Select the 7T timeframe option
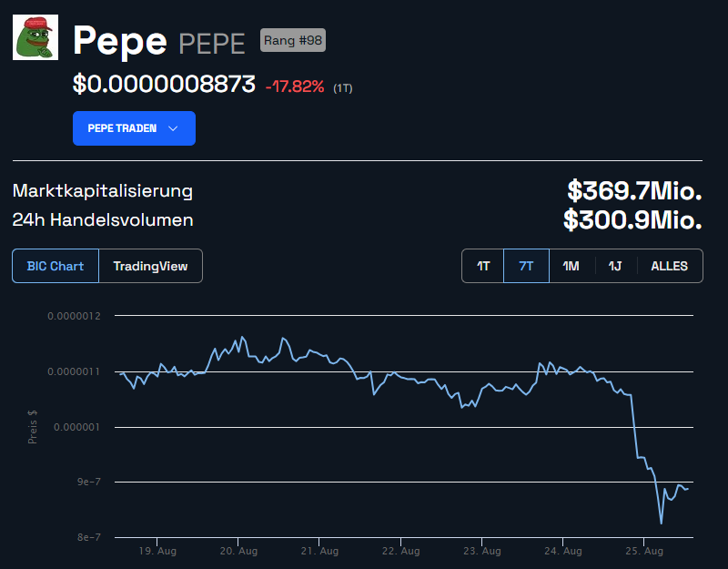The width and height of the screenshot is (728, 569). [526, 266]
